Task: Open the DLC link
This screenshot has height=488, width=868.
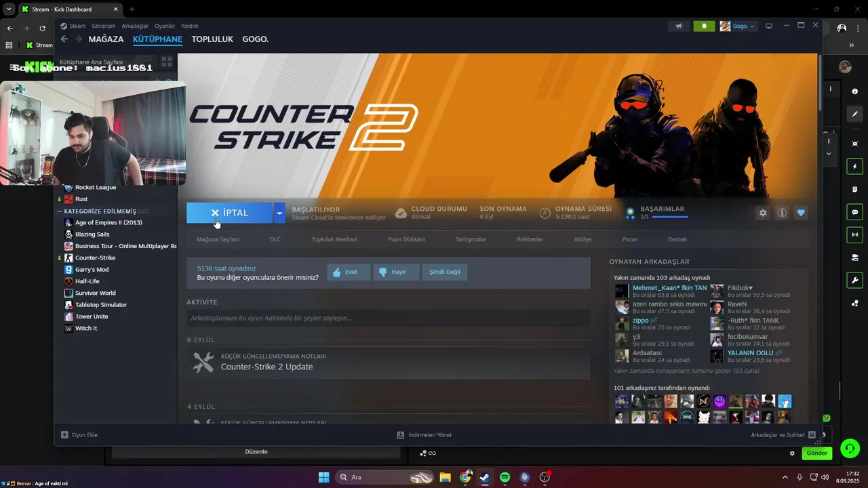Action: pos(275,239)
